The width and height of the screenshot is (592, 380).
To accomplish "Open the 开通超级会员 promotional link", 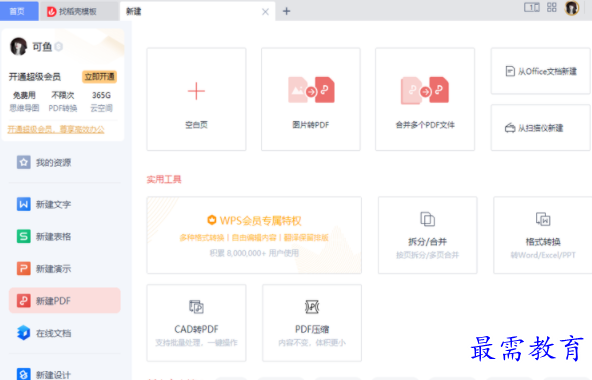I will coord(56,129).
